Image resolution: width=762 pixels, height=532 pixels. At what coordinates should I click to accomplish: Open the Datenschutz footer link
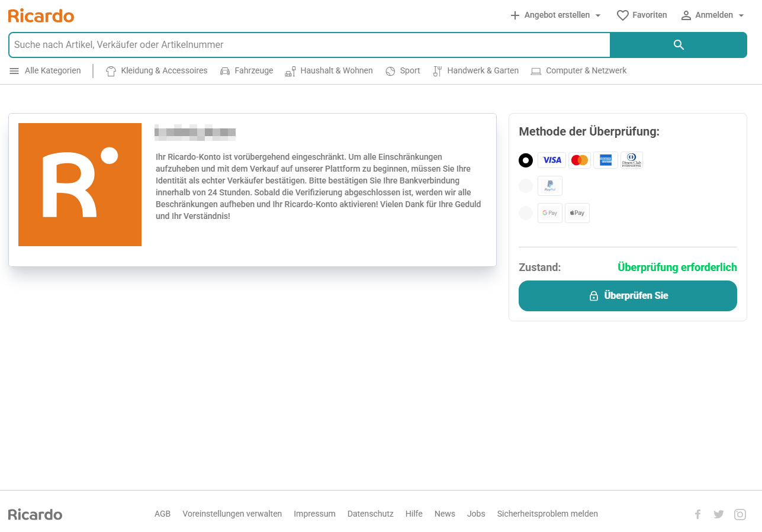[371, 514]
